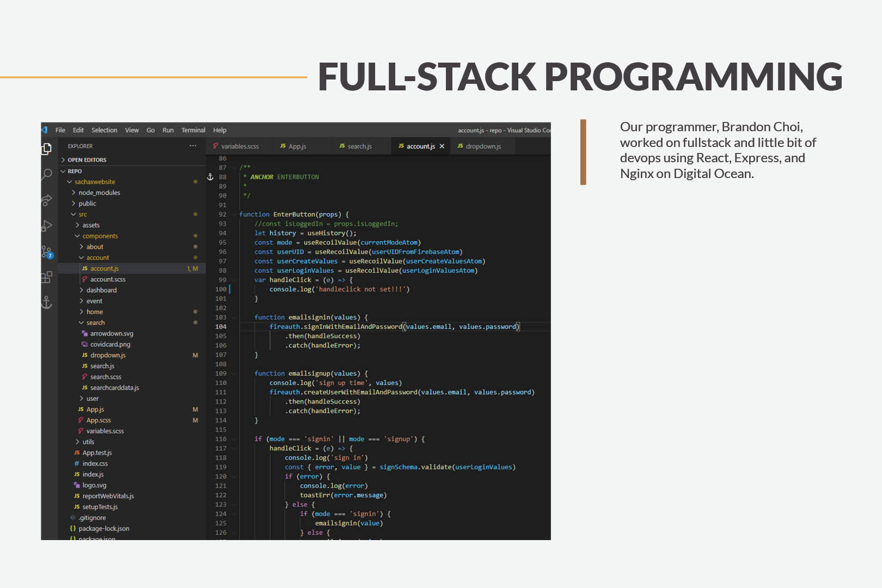Screen dimensions: 882x588
Task: Open the Explorer activity bar icon
Action: click(47, 148)
